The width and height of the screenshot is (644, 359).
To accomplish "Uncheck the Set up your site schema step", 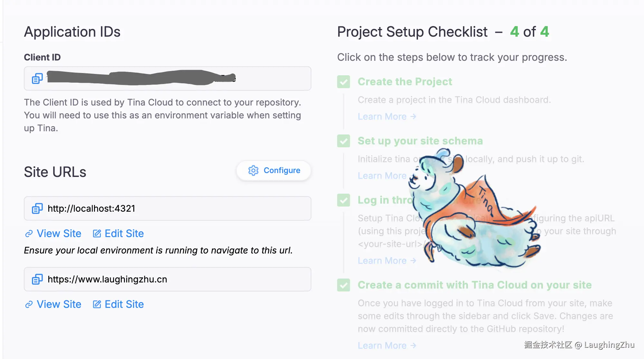I will (x=344, y=141).
